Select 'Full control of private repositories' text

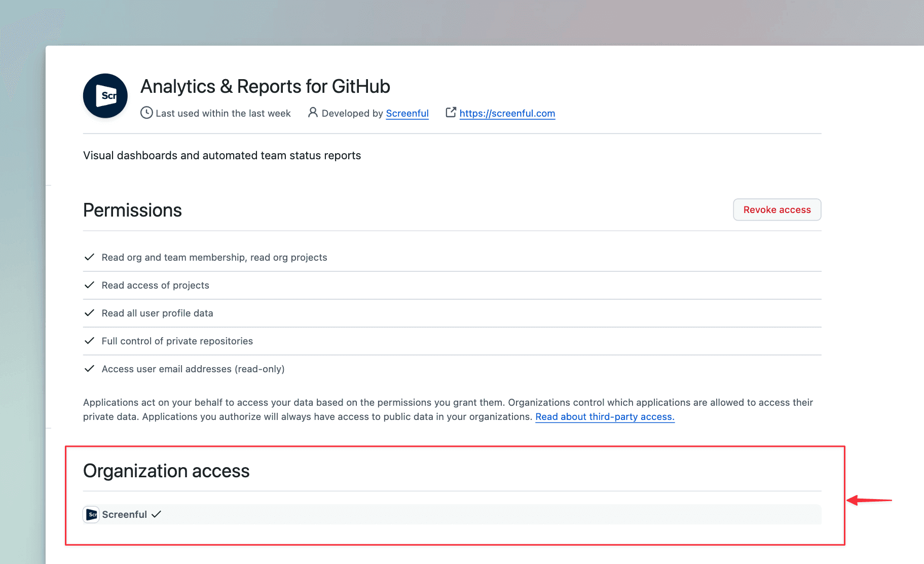[177, 341]
